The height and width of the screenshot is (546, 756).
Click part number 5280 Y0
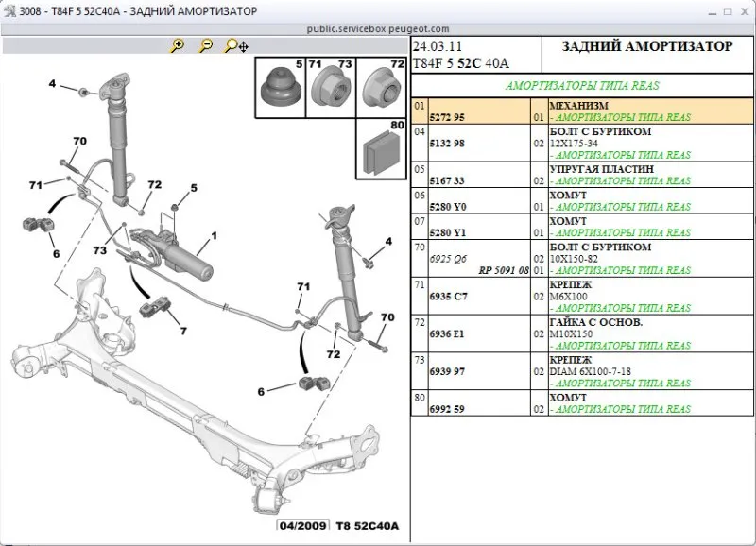click(x=448, y=207)
